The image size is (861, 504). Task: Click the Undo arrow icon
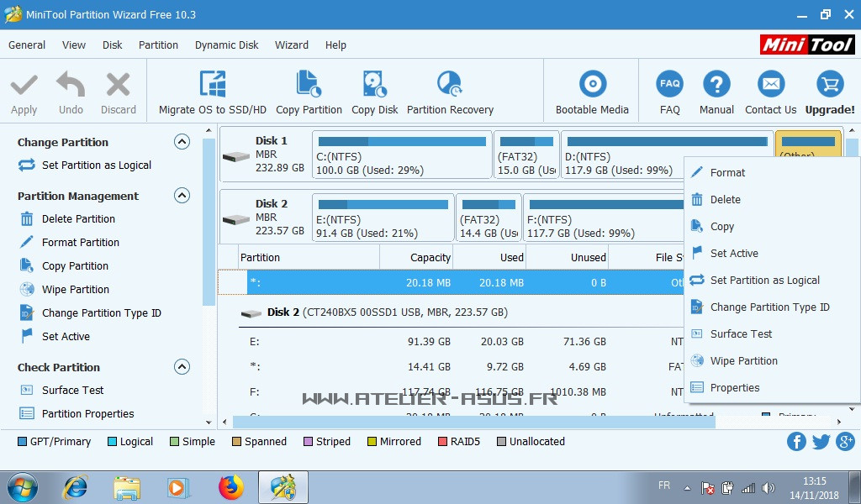(x=71, y=84)
